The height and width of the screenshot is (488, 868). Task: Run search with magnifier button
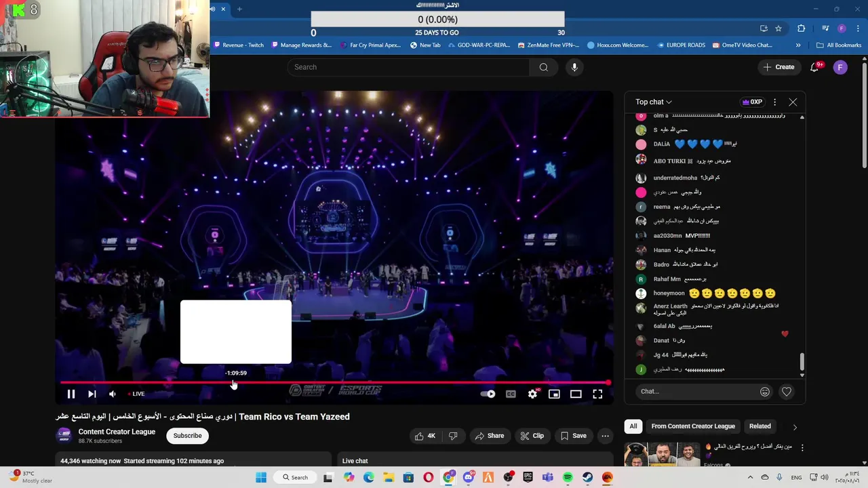point(544,67)
